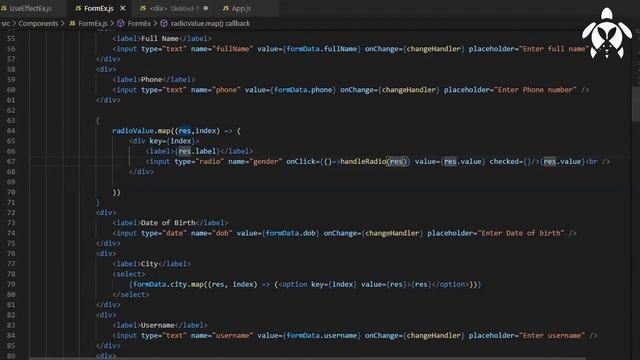Image resolution: width=640 pixels, height=360 pixels.
Task: Click the "Username" label text
Action: coord(158,325)
